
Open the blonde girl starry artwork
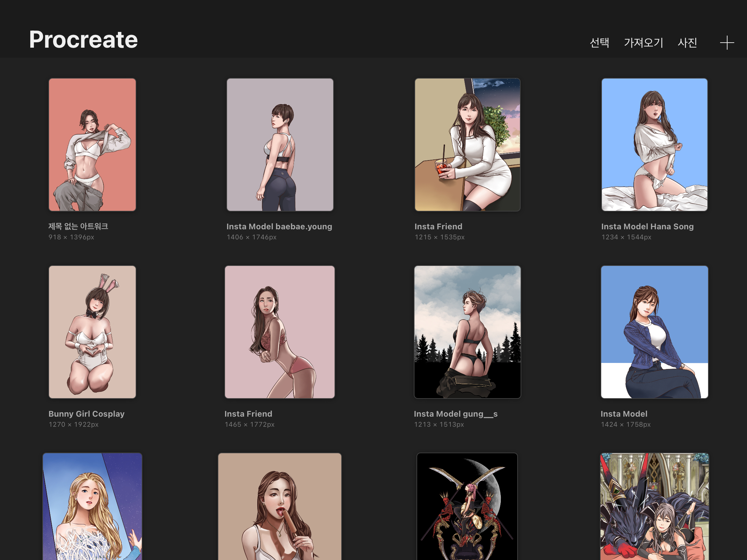point(92,506)
